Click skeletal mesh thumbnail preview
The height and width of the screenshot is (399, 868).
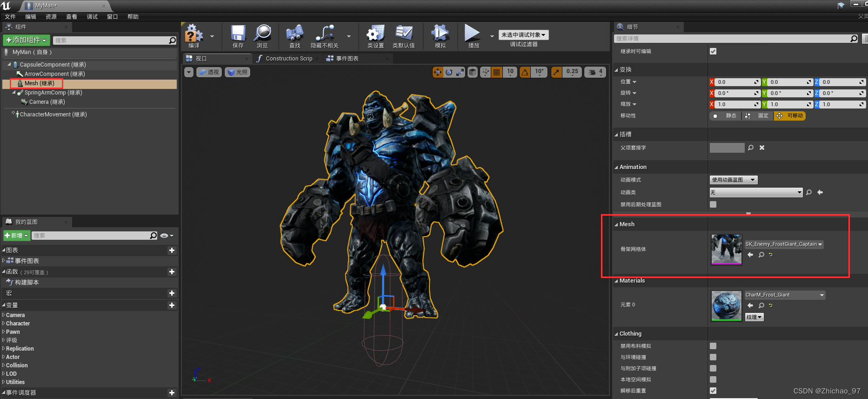point(727,249)
